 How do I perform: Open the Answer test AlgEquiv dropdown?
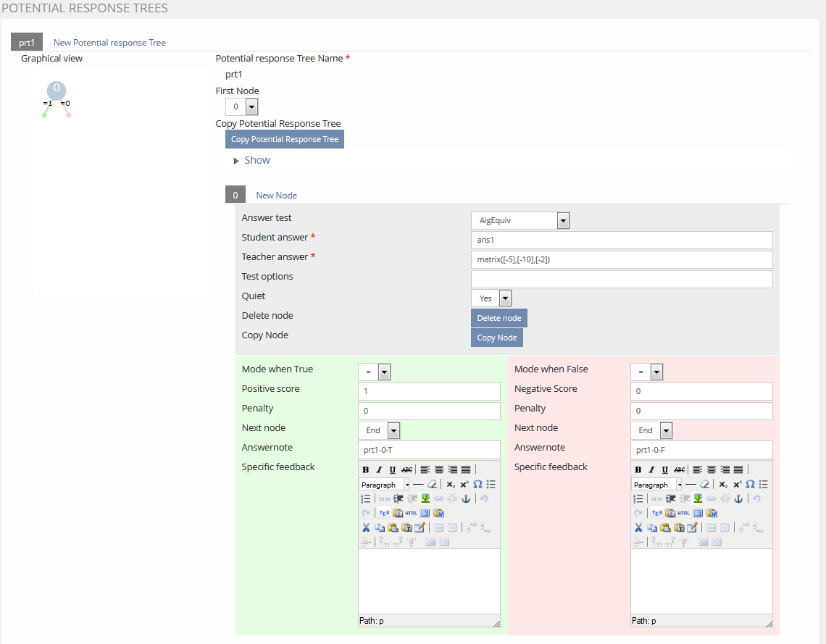coord(520,221)
